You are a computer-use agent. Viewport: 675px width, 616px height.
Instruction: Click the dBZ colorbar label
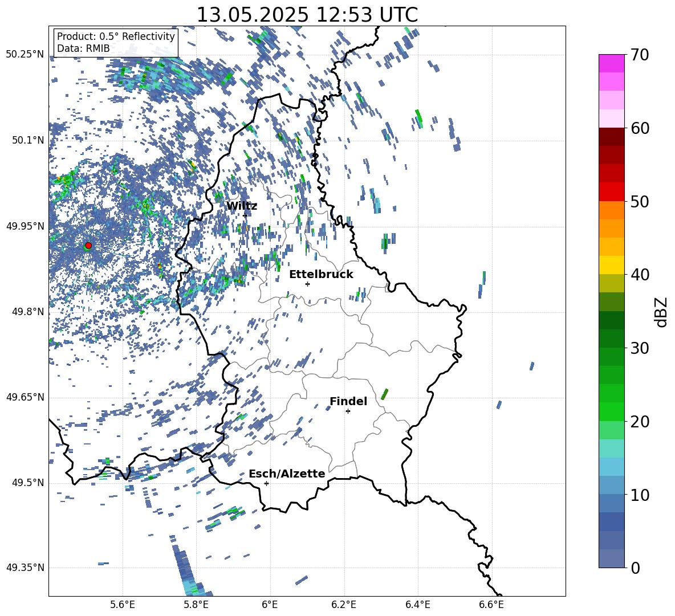point(662,312)
